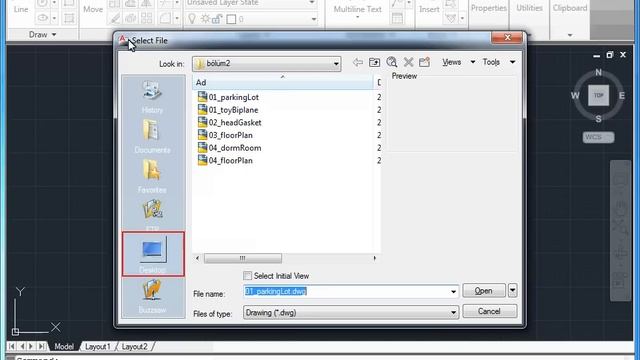Select the Move tool in ribbon

click(x=93, y=9)
